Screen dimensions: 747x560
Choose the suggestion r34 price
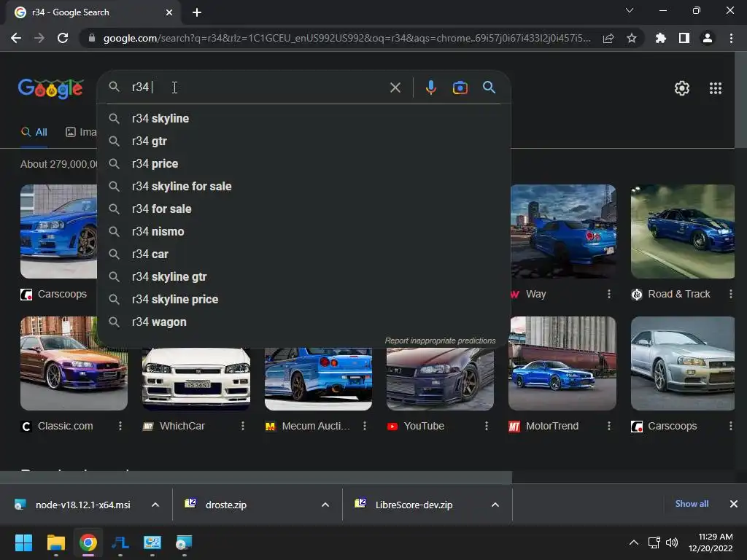(303, 164)
